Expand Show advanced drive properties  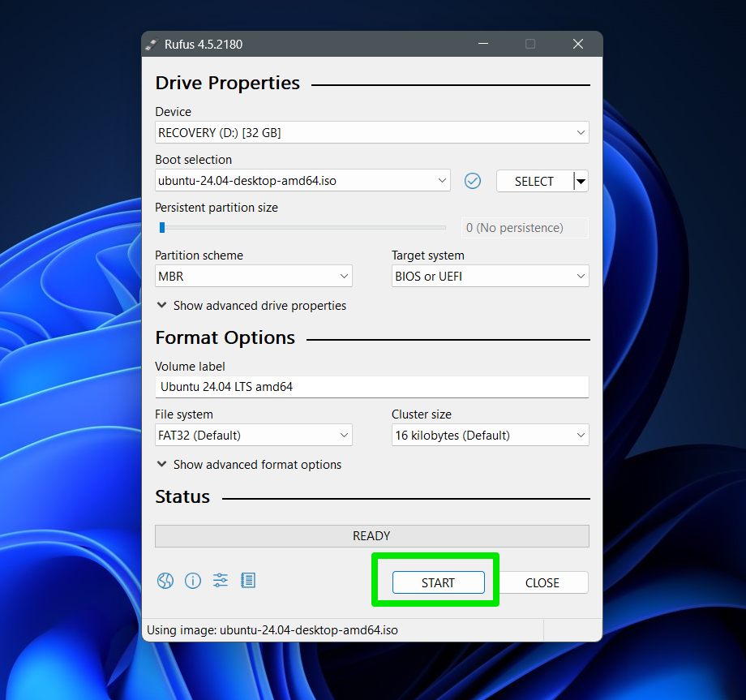(x=251, y=306)
